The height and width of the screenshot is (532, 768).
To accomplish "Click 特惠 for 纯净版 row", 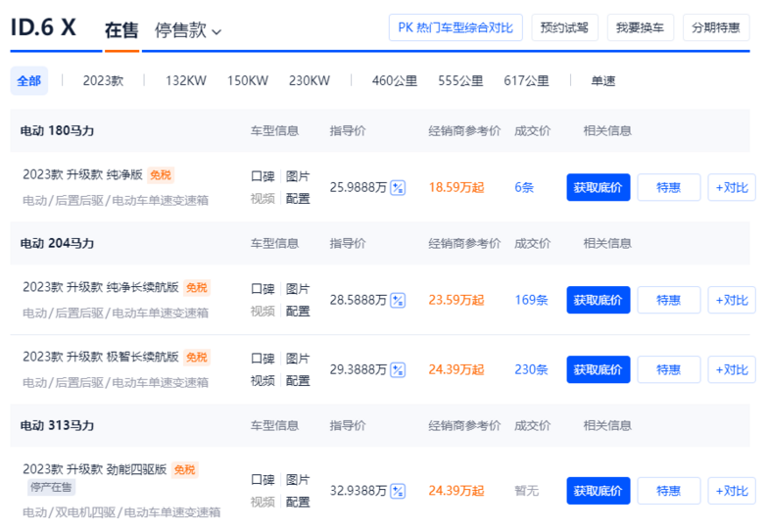I will pyautogui.click(x=668, y=188).
